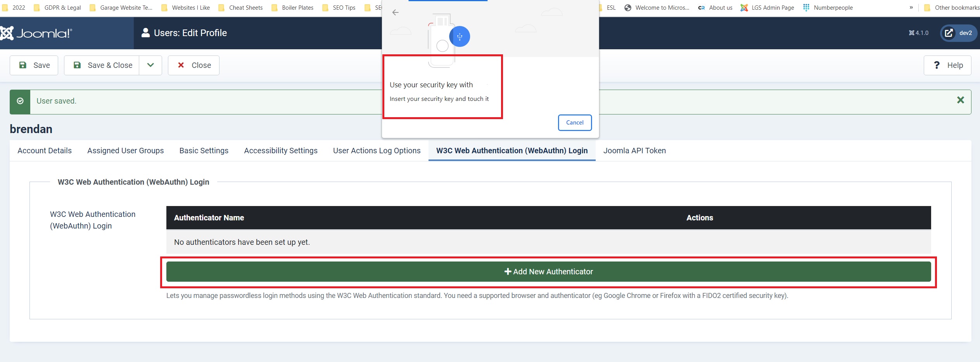Click the brendan user name heading
Image resolution: width=980 pixels, height=362 pixels.
[31, 129]
